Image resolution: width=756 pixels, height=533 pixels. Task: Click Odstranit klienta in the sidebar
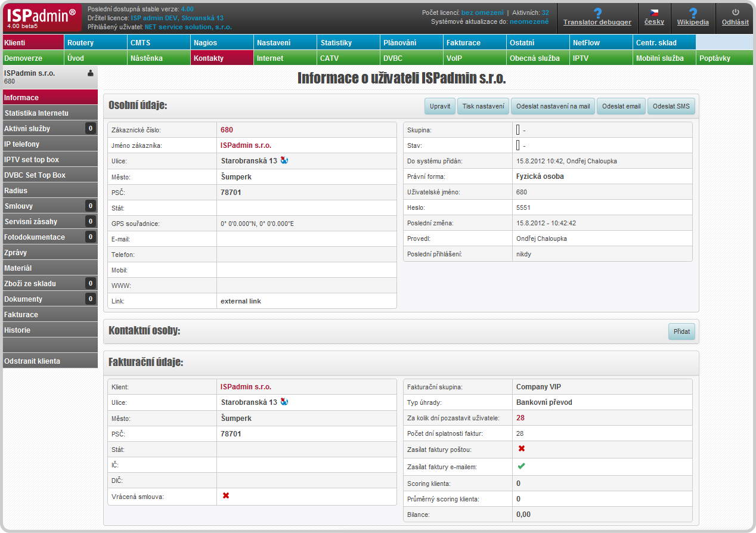pyautogui.click(x=50, y=361)
